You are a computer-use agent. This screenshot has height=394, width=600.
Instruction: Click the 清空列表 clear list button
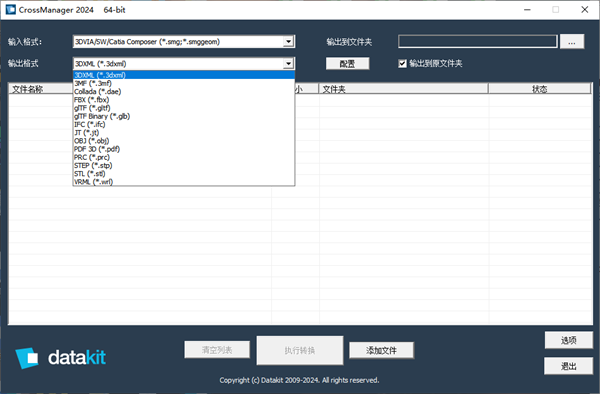point(217,350)
